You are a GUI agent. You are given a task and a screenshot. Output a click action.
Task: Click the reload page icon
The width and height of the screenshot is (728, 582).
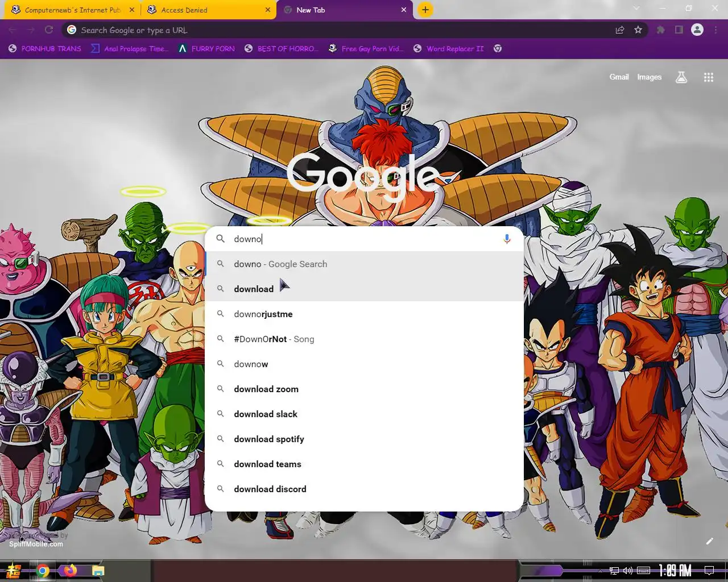49,30
